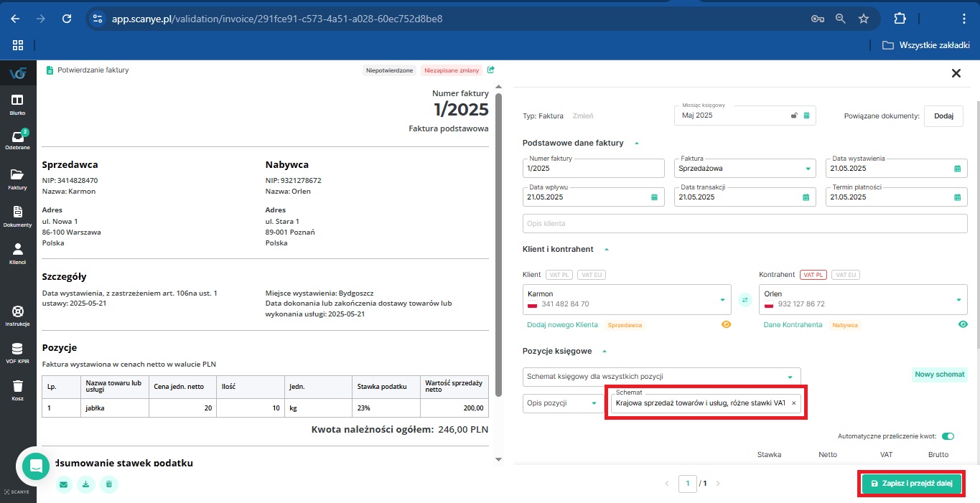Click the email envelope icon below invoice
The width and height of the screenshot is (980, 503).
pos(64,484)
